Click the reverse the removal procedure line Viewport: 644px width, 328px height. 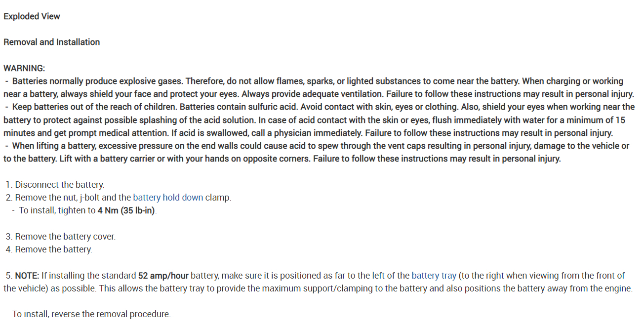coord(91,314)
